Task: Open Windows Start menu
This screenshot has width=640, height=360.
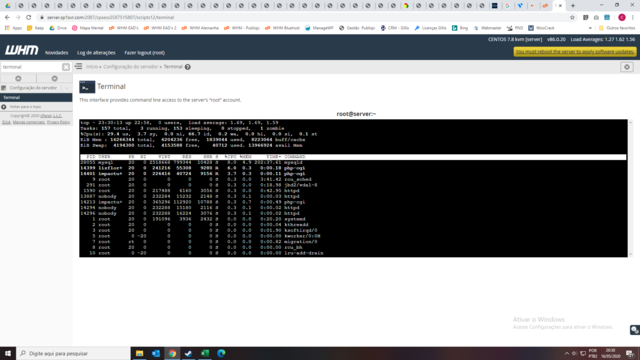Action: pos(8,353)
